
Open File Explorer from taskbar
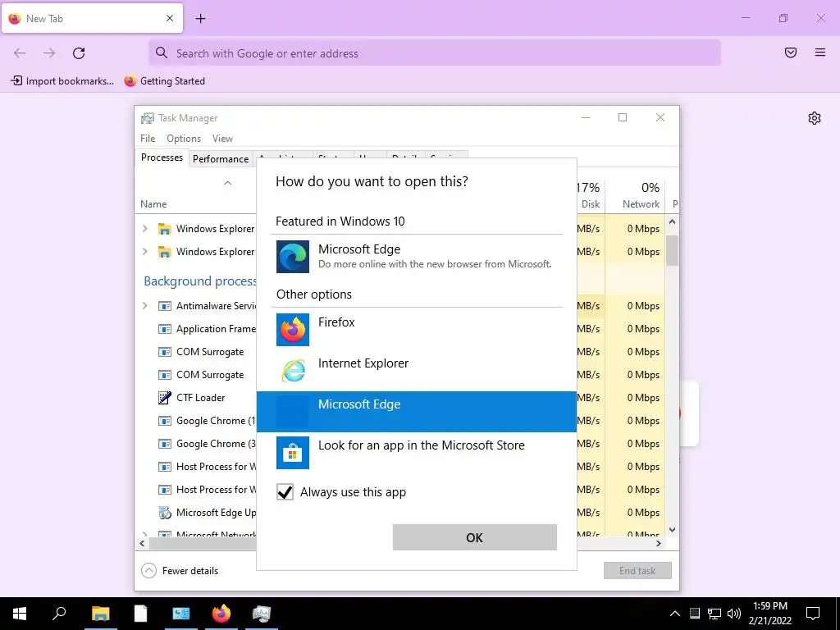100,614
